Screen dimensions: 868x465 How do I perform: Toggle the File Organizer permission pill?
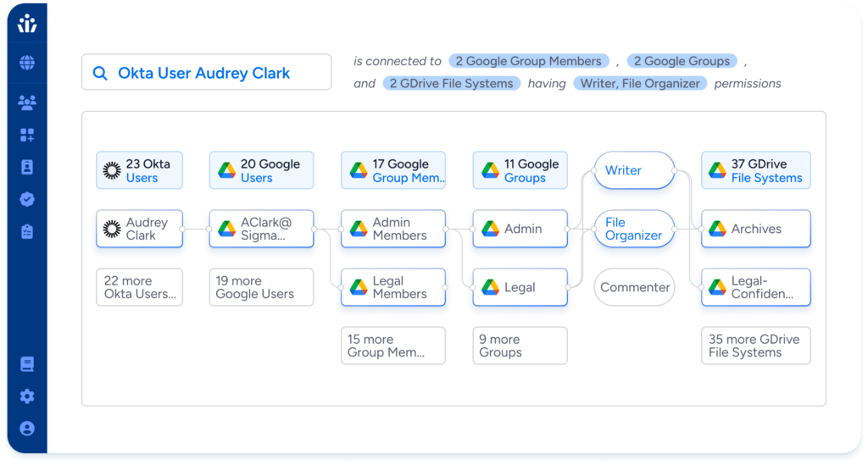point(634,229)
